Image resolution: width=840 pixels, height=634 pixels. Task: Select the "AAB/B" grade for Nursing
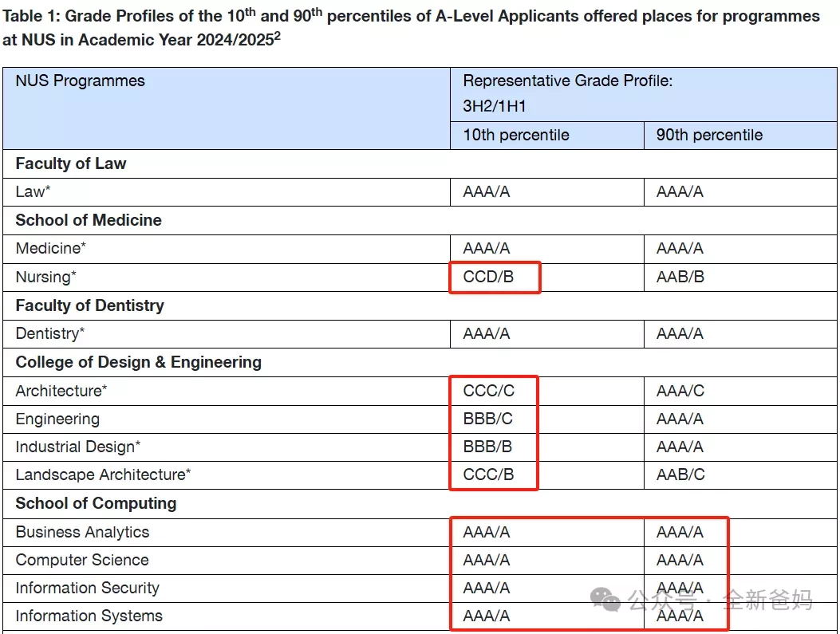pos(680,277)
